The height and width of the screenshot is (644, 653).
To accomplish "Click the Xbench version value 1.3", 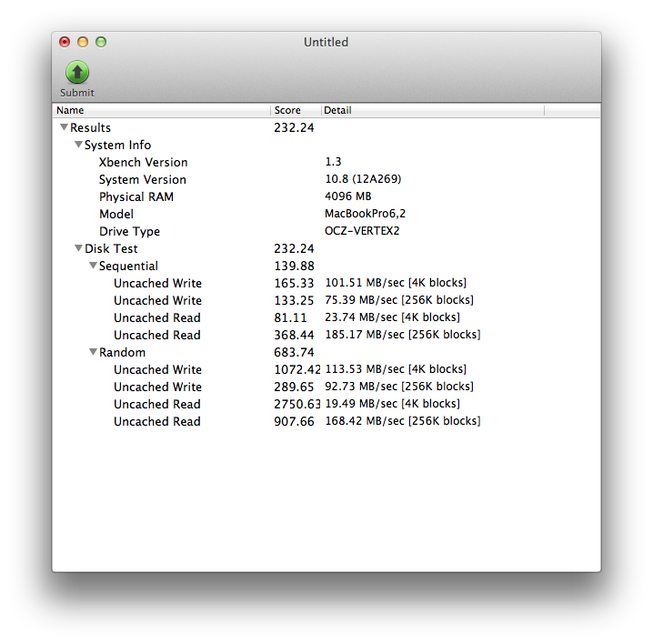I will click(333, 162).
